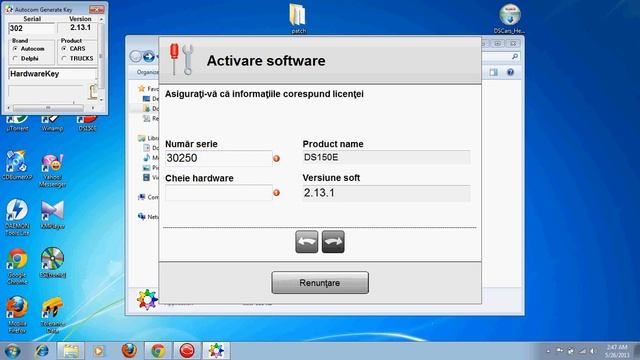640x360 pixels.
Task: Click the back arrow in activation dialog
Action: [307, 242]
